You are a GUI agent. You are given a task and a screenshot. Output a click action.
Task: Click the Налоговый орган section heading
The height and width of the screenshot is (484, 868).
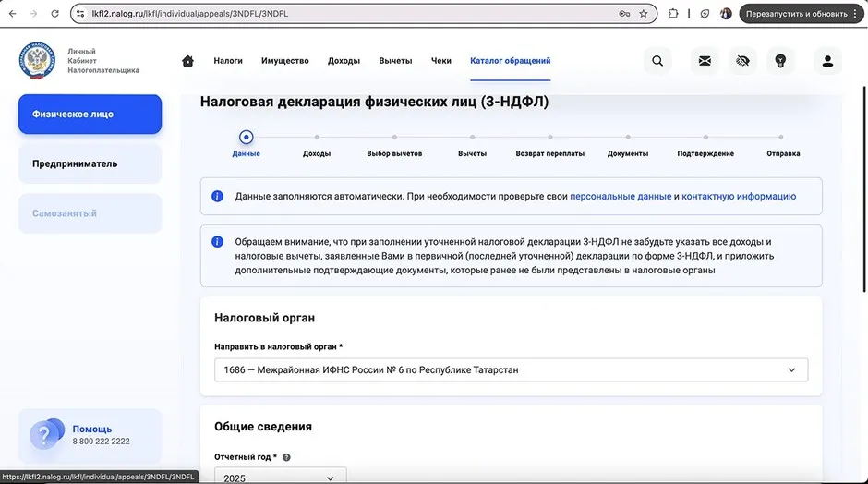(265, 318)
